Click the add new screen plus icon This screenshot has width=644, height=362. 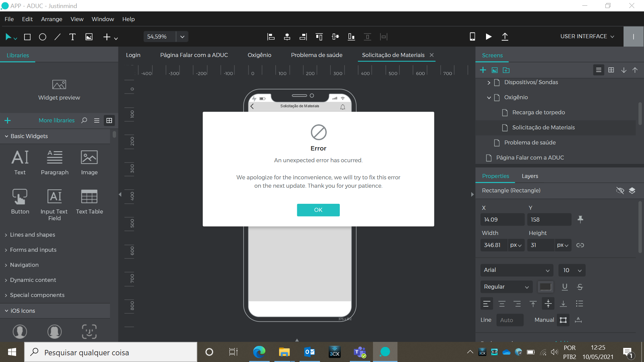tap(483, 70)
